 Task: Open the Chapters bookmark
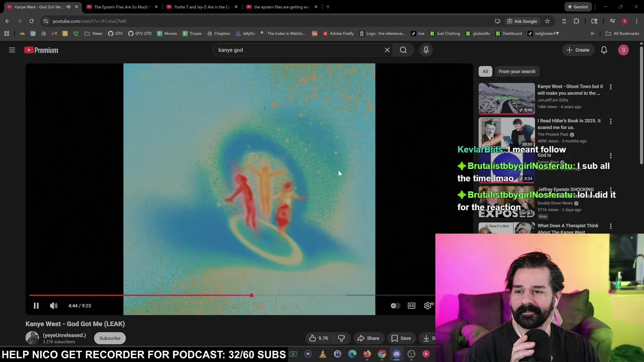(x=218, y=34)
